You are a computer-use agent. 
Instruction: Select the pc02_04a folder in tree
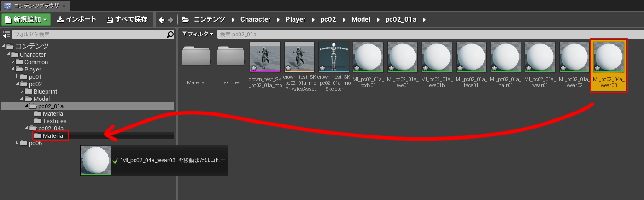click(51, 128)
